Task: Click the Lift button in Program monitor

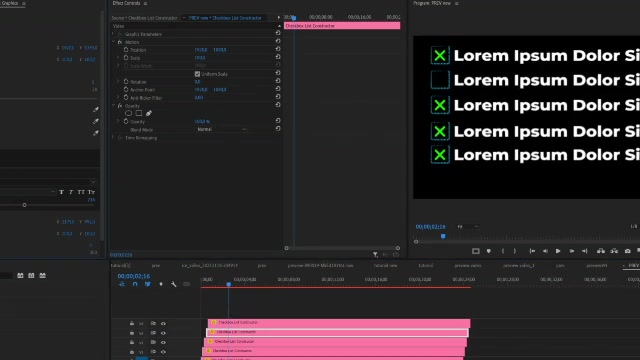Action: coord(601,251)
